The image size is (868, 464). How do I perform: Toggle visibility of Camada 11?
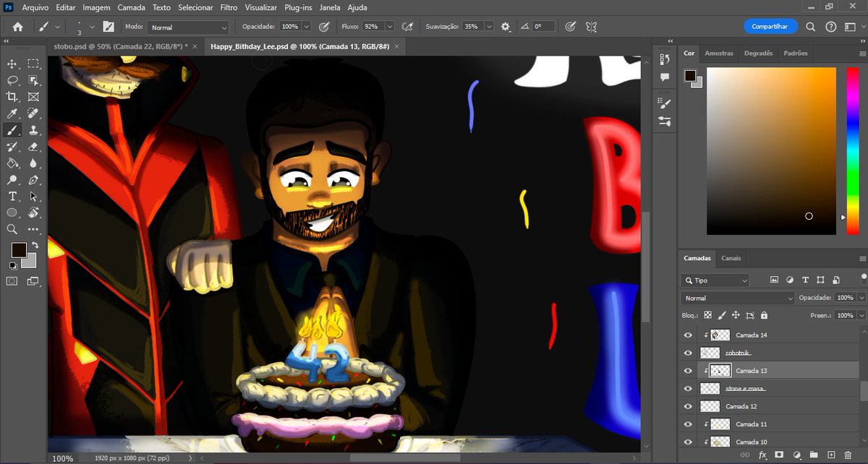tap(688, 424)
